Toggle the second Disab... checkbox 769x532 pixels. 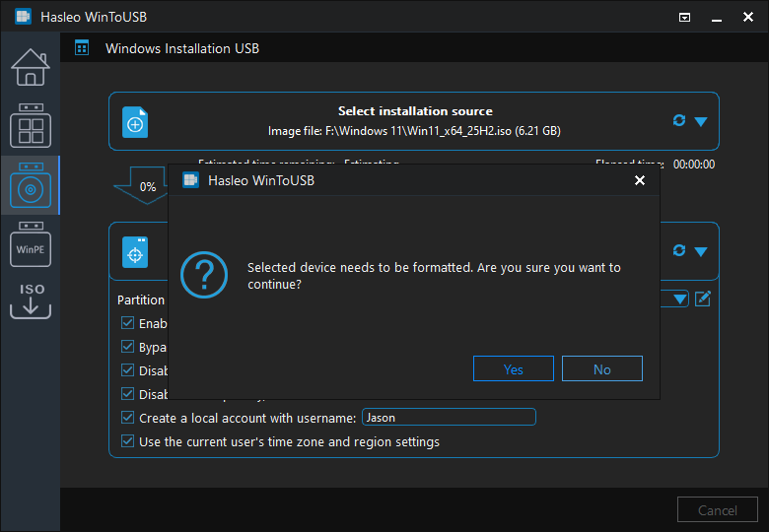tap(127, 393)
